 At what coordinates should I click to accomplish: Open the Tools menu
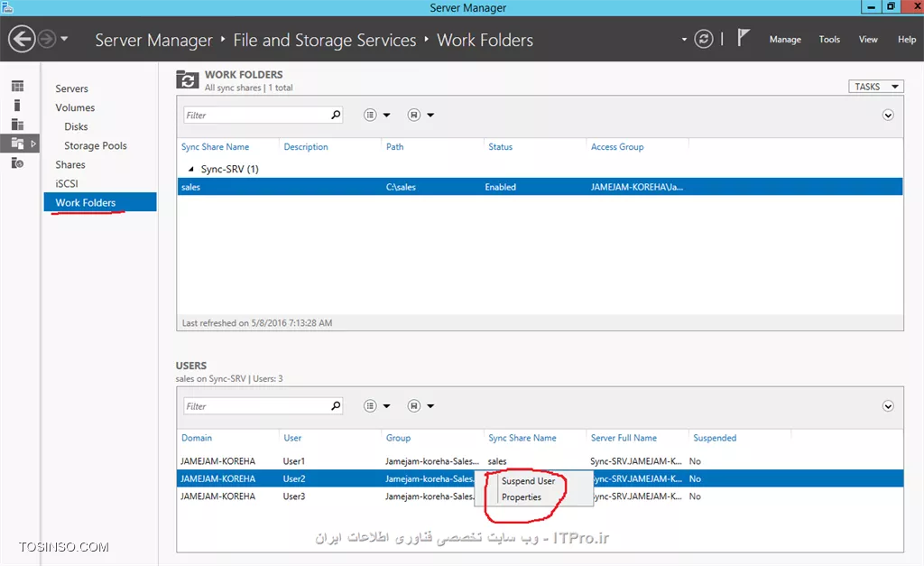(x=829, y=40)
